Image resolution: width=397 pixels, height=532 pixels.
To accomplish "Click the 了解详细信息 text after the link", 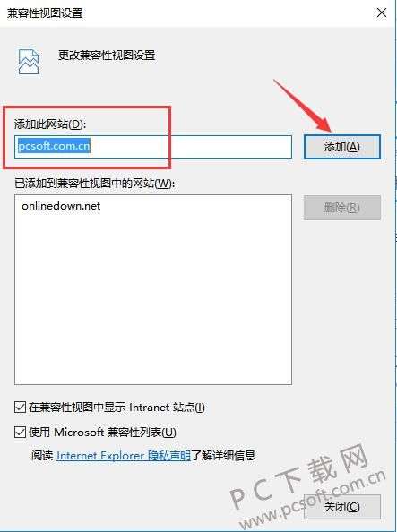I will pyautogui.click(x=223, y=455).
